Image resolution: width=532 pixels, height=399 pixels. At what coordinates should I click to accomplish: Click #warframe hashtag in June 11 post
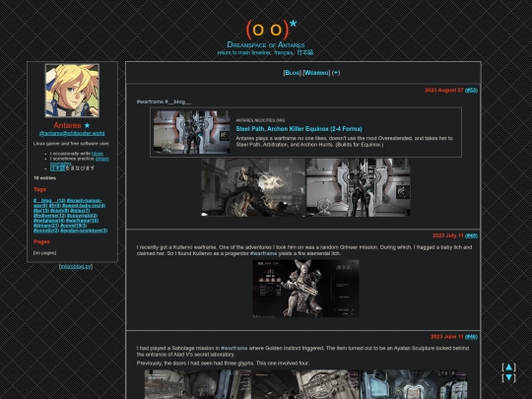[234, 348]
